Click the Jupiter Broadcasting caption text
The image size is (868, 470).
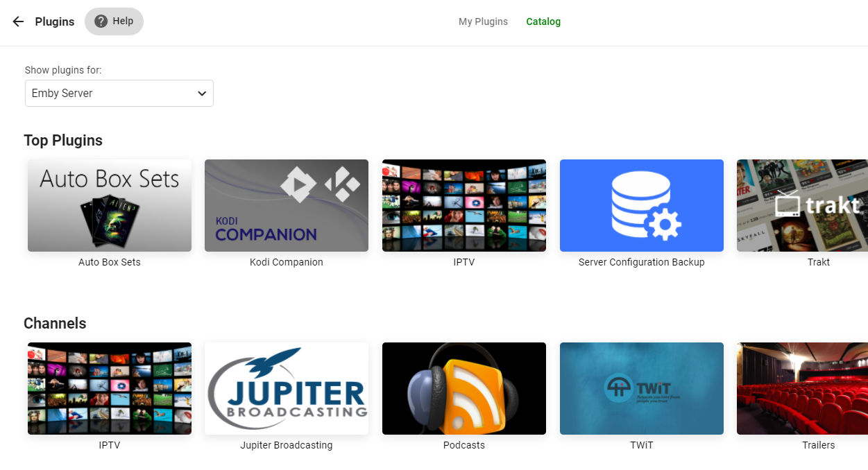(287, 445)
